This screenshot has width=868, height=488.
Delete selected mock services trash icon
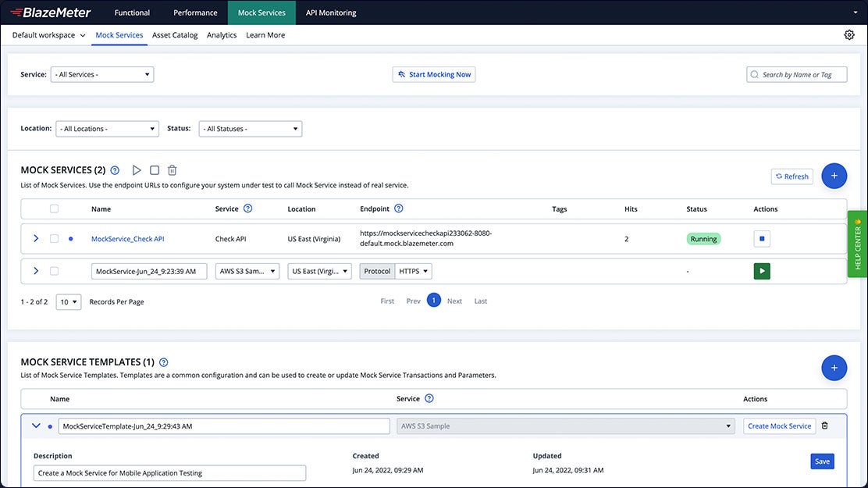pyautogui.click(x=173, y=170)
